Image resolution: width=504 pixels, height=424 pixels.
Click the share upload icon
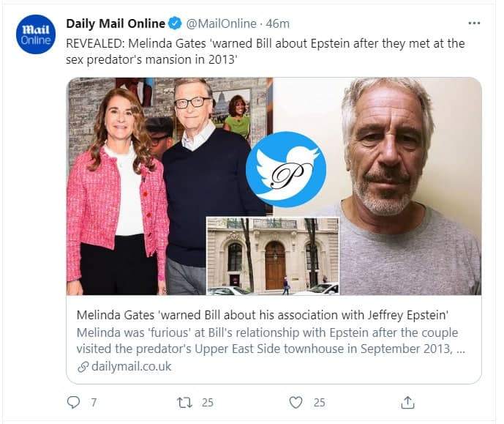pos(407,402)
